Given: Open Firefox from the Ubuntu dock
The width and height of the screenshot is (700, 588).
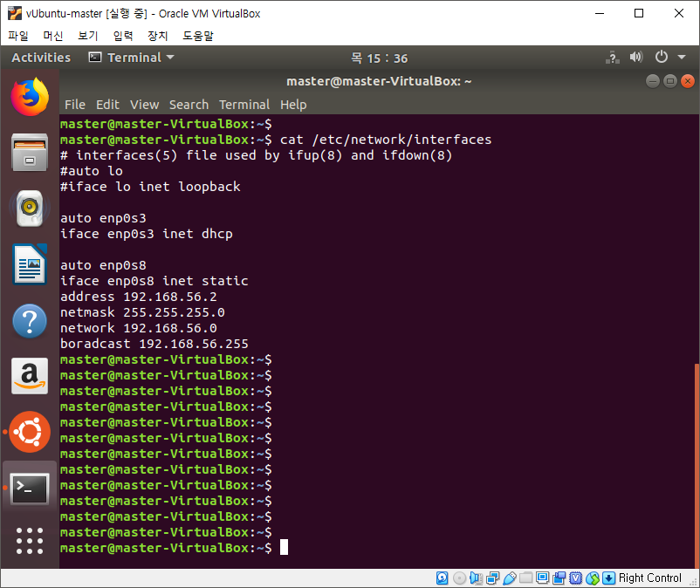Looking at the screenshot, I should coord(30,97).
